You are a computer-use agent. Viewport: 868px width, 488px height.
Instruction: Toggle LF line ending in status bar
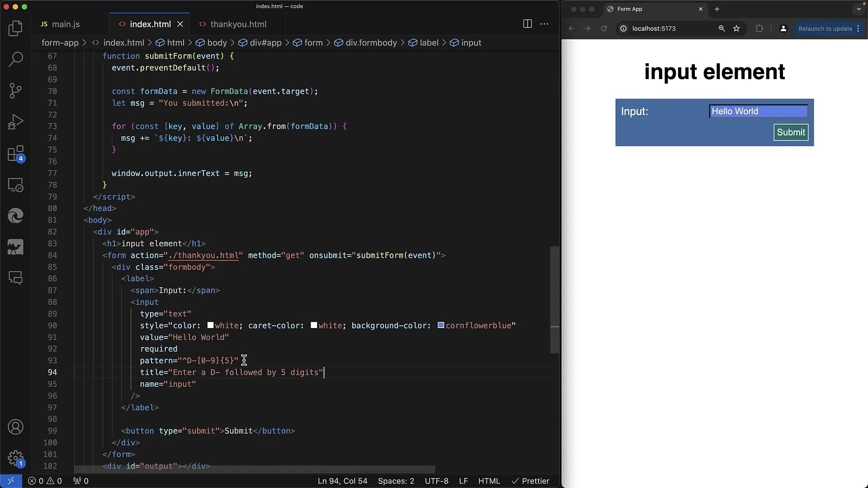(x=464, y=481)
